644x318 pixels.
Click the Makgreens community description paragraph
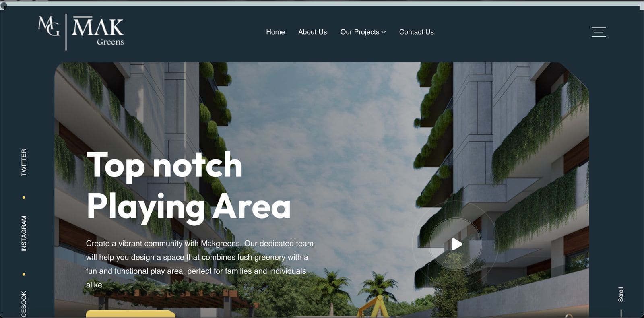click(x=200, y=264)
